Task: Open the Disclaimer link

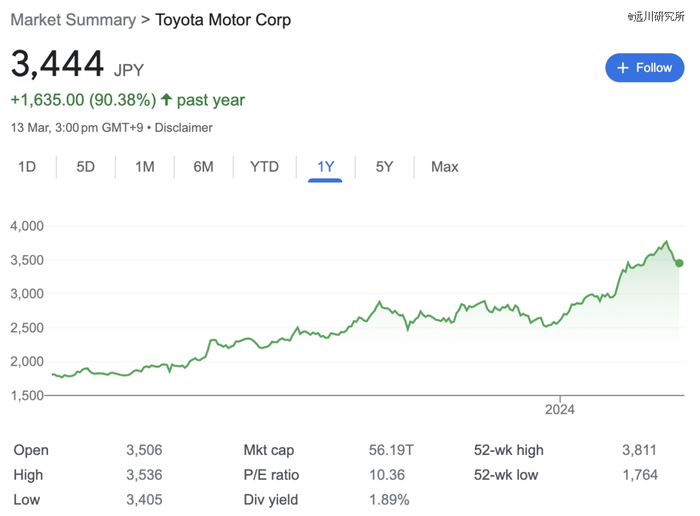Action: 184,128
